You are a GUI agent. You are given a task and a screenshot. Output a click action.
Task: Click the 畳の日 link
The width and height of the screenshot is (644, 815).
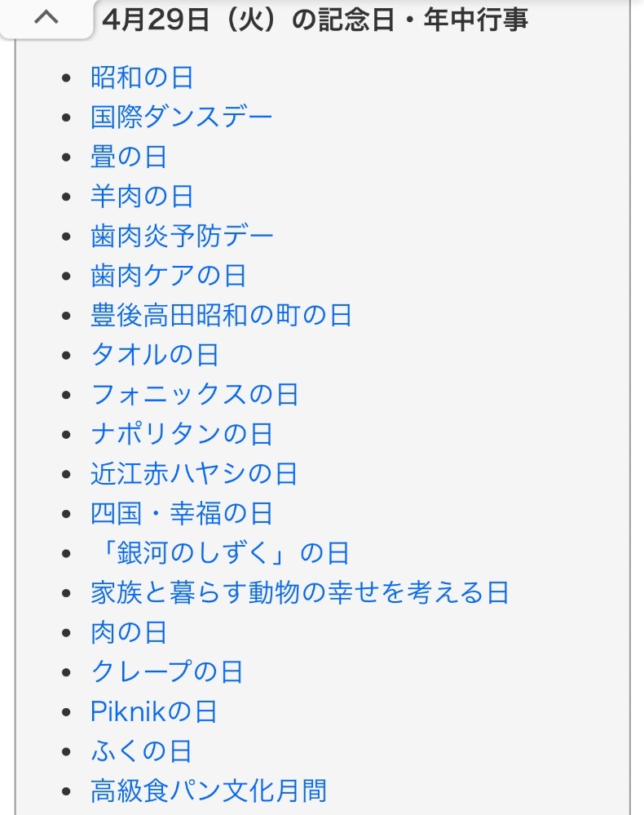click(129, 157)
